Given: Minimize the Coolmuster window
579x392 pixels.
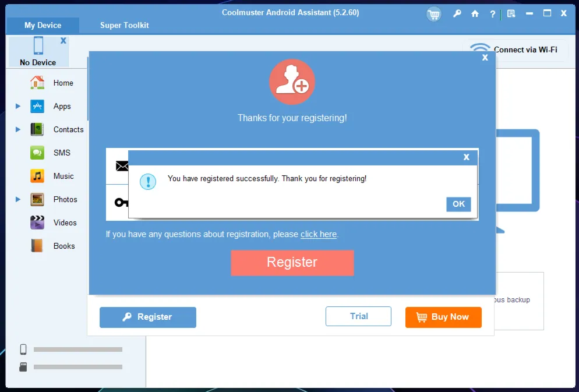Looking at the screenshot, I should click(x=529, y=13).
